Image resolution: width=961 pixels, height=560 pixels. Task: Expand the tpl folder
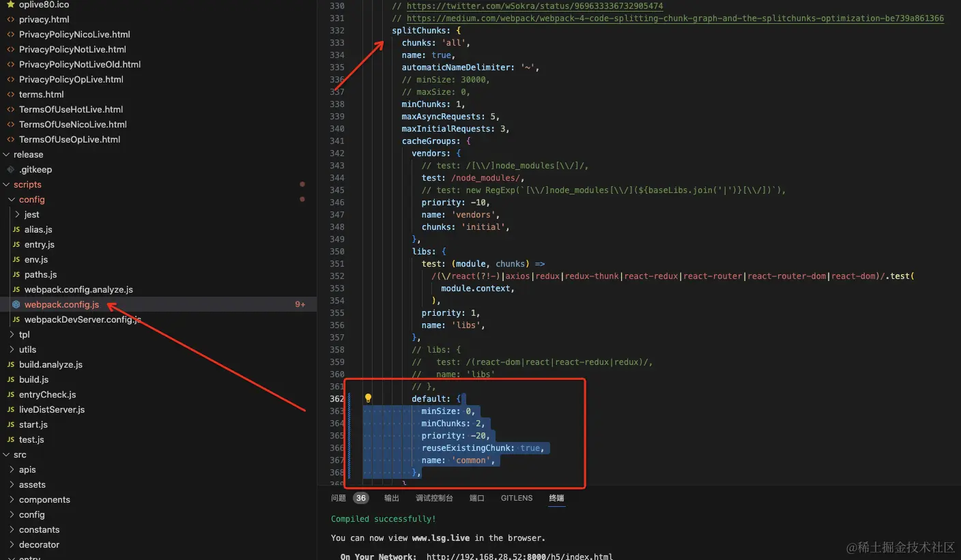point(12,334)
